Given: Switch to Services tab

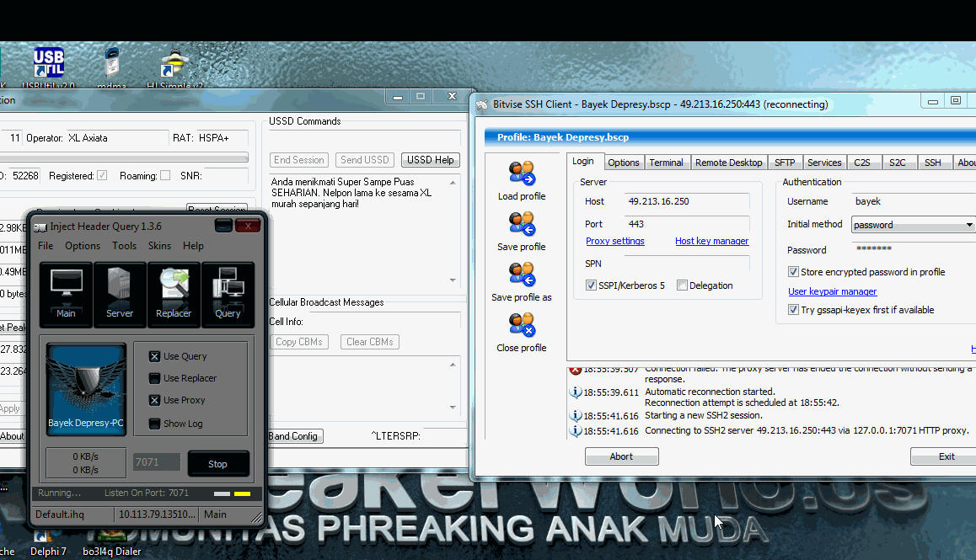Looking at the screenshot, I should pyautogui.click(x=824, y=163).
